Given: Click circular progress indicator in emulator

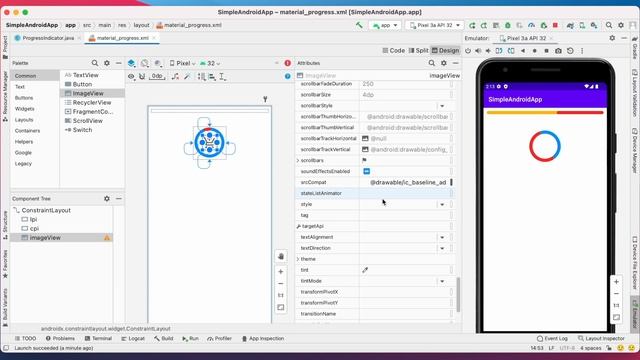Looking at the screenshot, I should 545,146.
